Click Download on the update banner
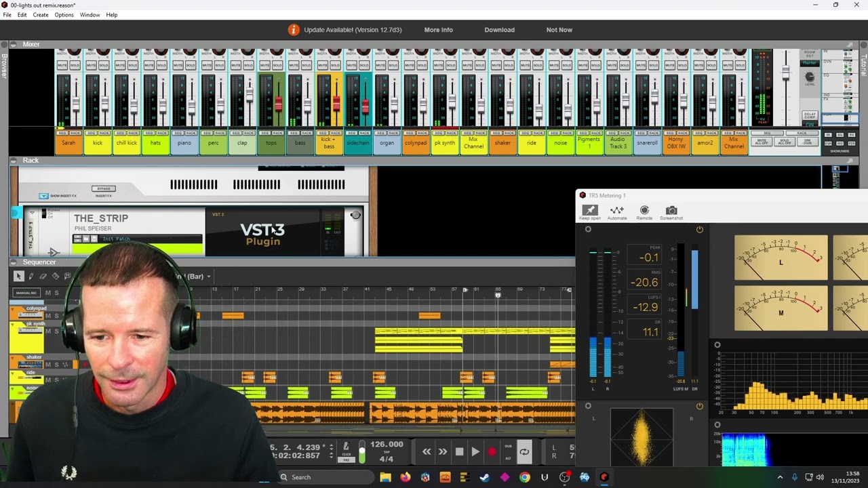The width and height of the screenshot is (868, 488). [499, 30]
